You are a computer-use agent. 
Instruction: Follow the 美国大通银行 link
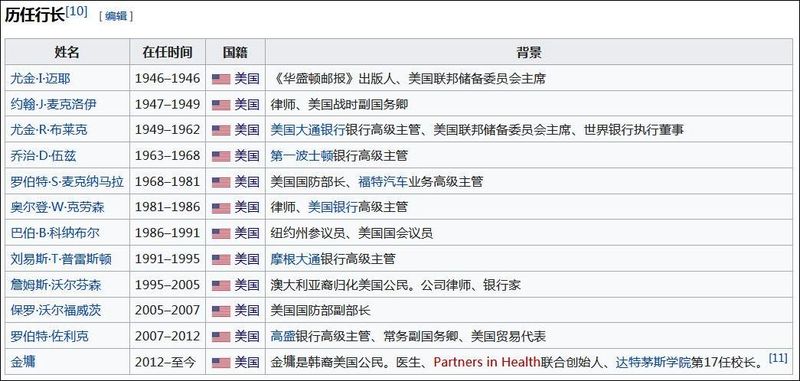[x=308, y=130]
